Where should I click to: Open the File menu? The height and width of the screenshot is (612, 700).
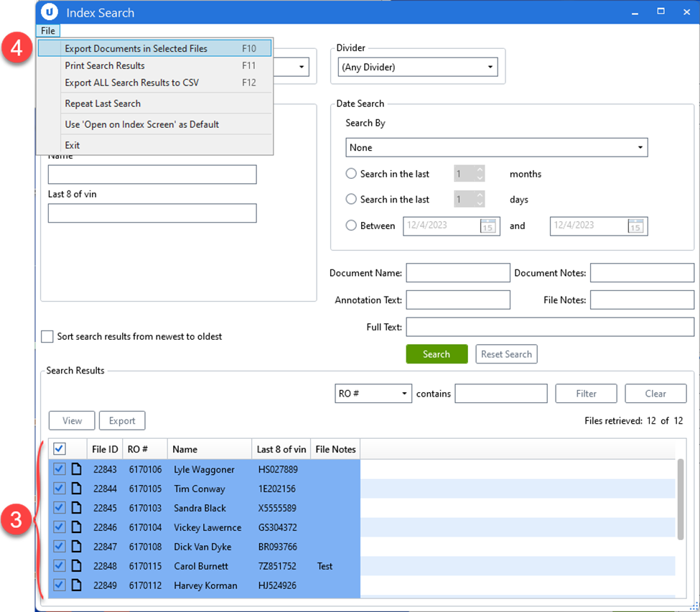point(48,30)
